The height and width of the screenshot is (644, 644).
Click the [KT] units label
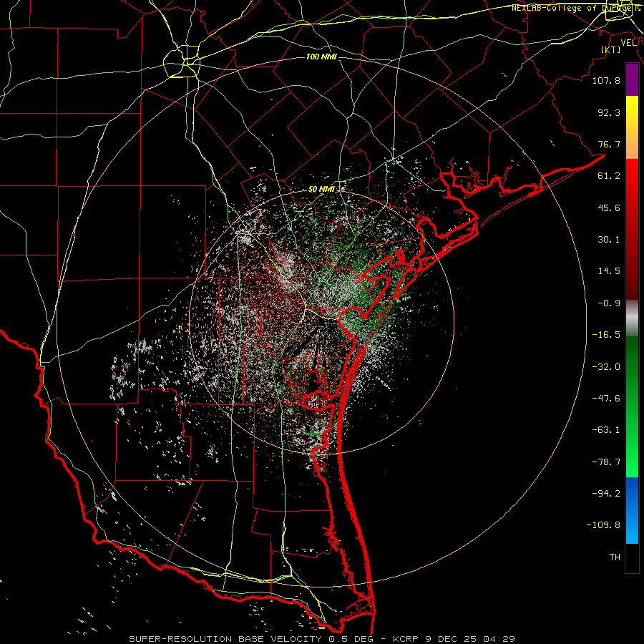tap(611, 49)
